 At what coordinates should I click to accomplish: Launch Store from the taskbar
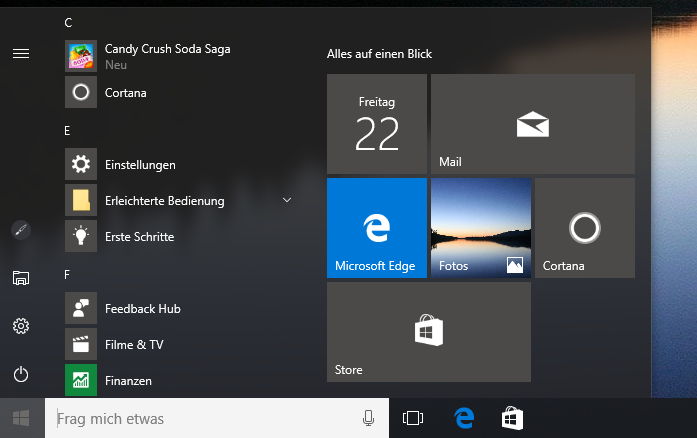tap(512, 418)
